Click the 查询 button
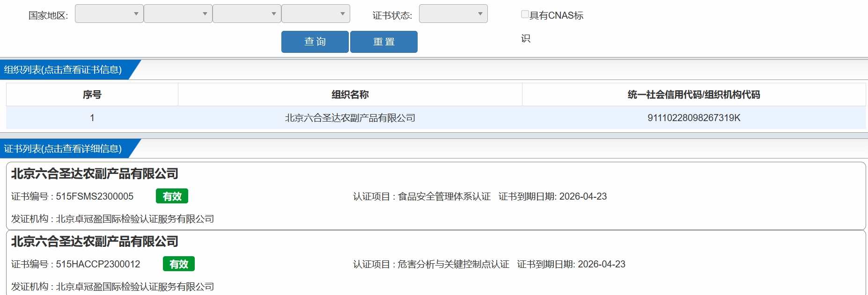Viewport: 868px width, 295px height. (315, 42)
